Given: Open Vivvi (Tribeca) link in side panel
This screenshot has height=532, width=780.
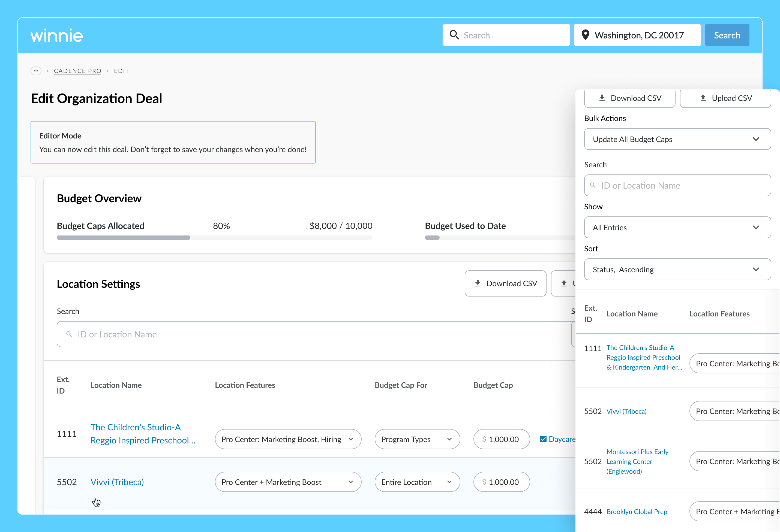Looking at the screenshot, I should [x=626, y=411].
